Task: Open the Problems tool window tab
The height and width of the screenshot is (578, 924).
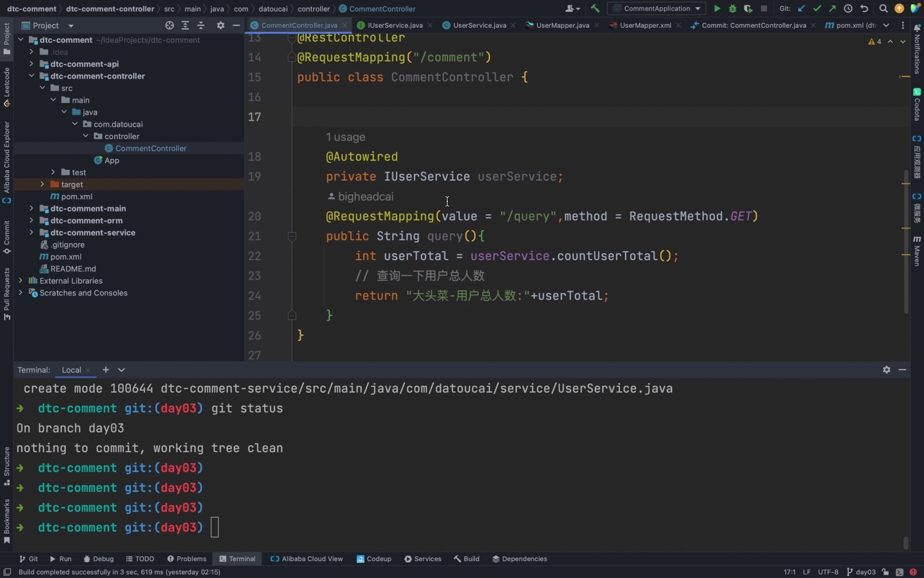Action: pos(187,559)
